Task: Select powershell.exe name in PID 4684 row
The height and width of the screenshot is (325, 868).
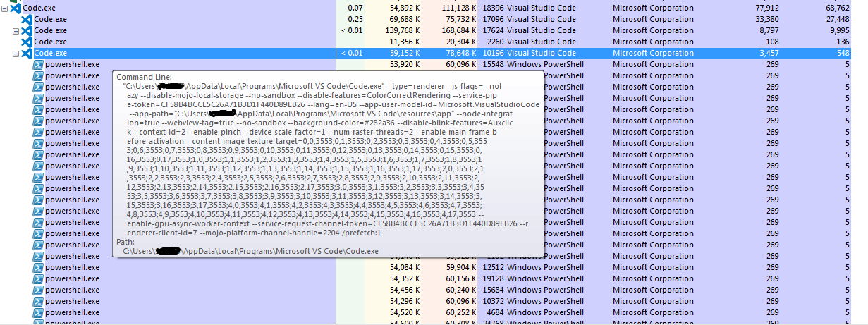Action: 72,312
